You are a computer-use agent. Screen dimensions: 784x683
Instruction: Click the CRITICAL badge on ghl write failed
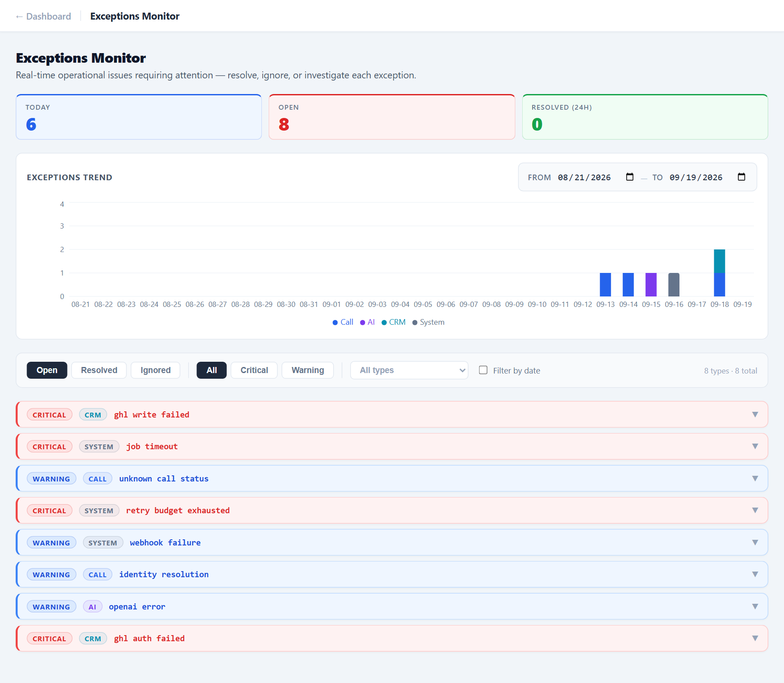coord(49,415)
